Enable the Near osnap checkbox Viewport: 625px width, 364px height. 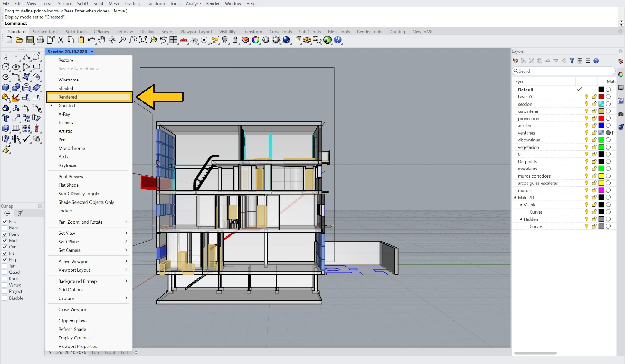(5, 228)
